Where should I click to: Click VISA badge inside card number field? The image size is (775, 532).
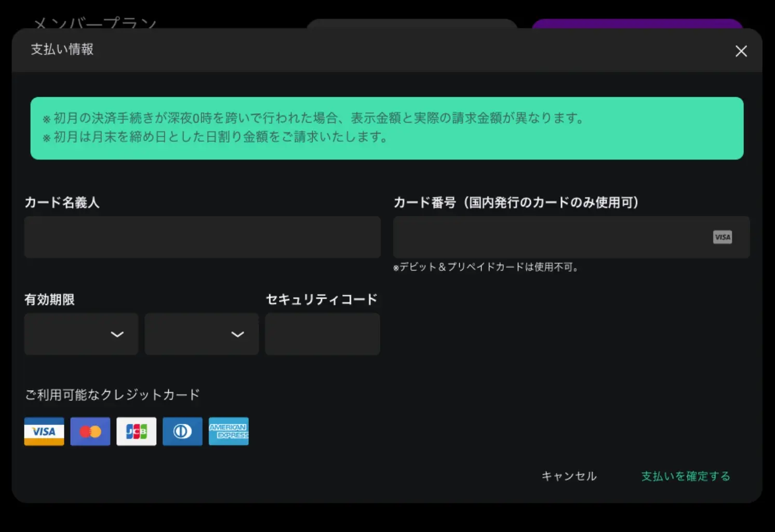click(723, 237)
